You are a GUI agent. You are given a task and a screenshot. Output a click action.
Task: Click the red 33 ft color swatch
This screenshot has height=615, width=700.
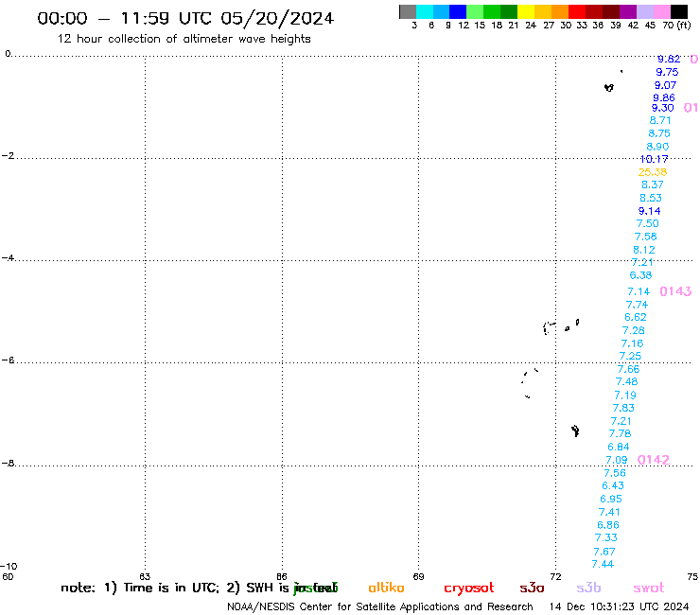point(577,11)
